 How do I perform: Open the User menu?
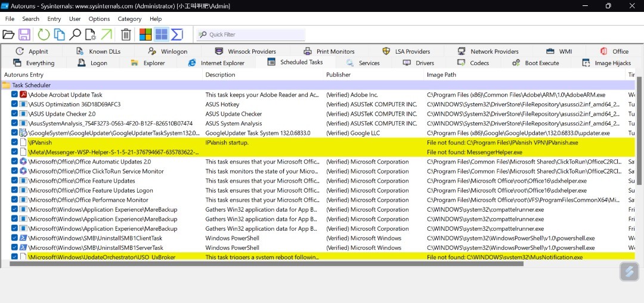(75, 19)
